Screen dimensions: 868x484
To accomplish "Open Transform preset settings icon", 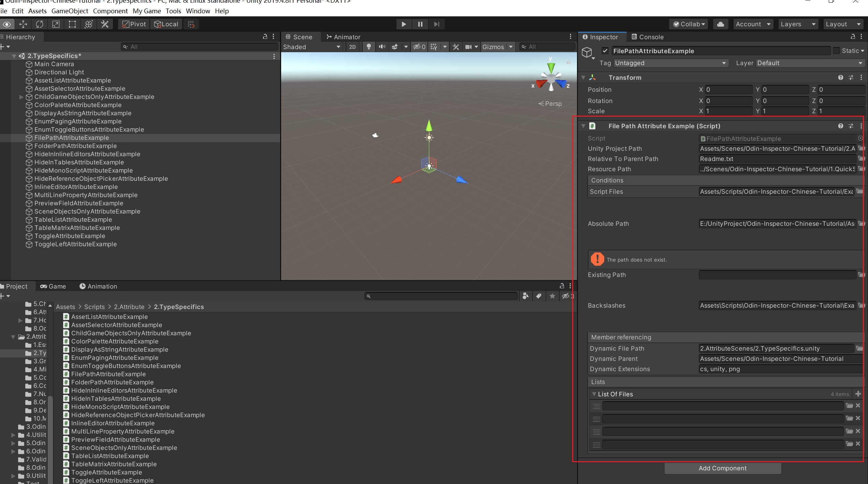I will 851,78.
